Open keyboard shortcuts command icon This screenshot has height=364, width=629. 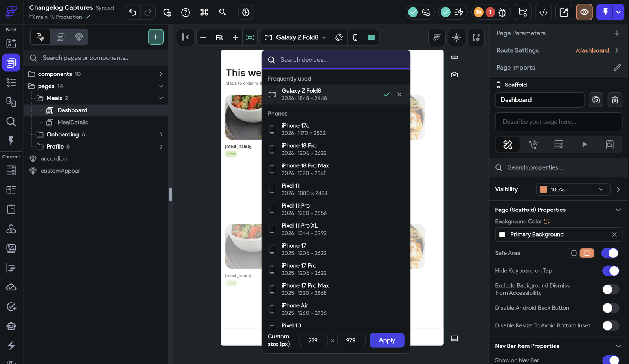[x=204, y=12]
